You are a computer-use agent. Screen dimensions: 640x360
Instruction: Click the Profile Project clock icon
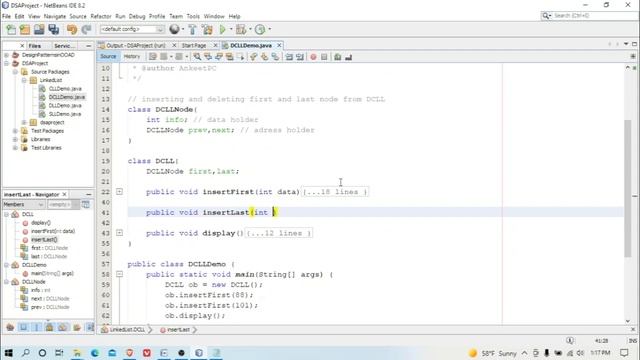[260, 29]
